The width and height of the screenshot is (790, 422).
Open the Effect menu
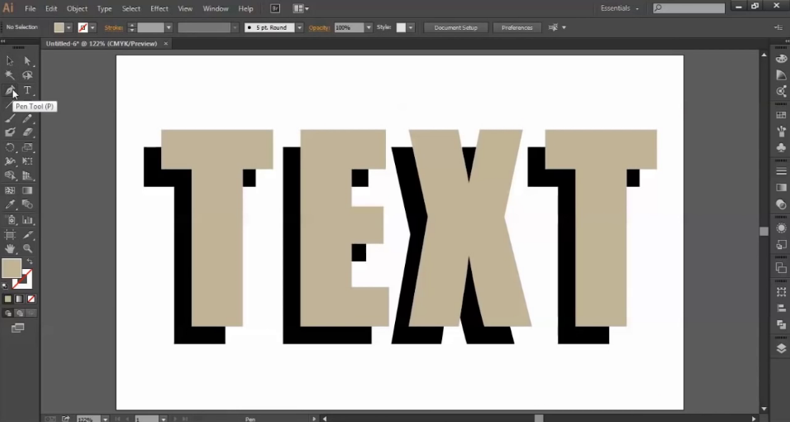pyautogui.click(x=159, y=9)
